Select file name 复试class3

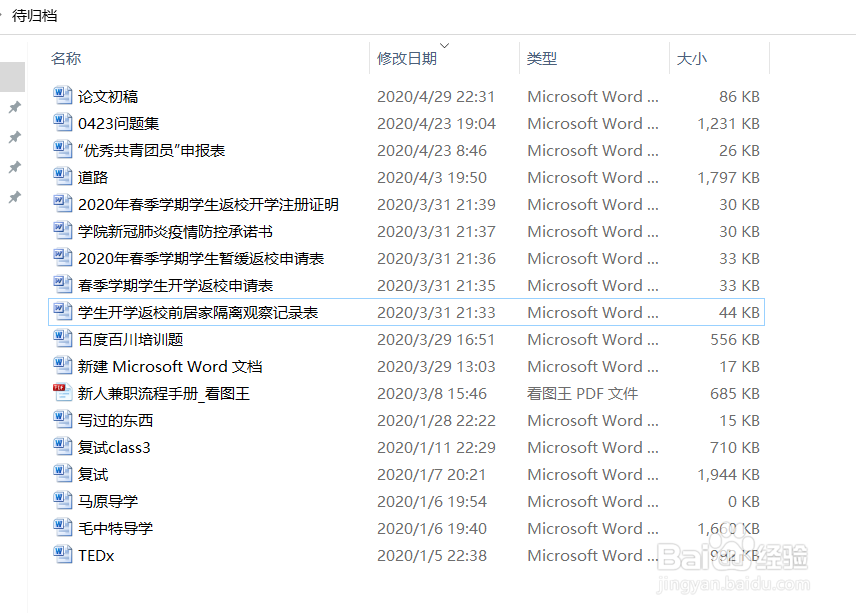coord(114,448)
